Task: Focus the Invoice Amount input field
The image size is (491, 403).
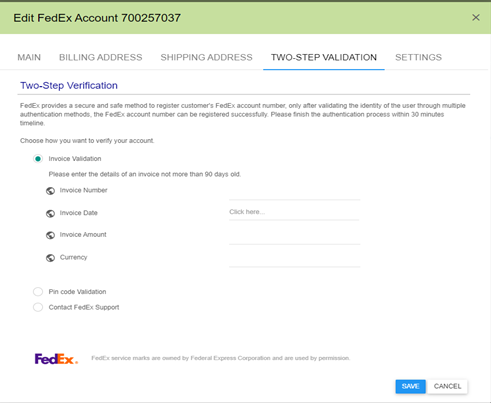Action: tap(294, 236)
